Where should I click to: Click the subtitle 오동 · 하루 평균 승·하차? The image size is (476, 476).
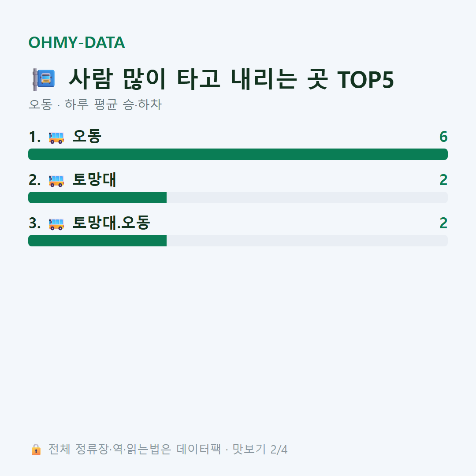pos(95,104)
